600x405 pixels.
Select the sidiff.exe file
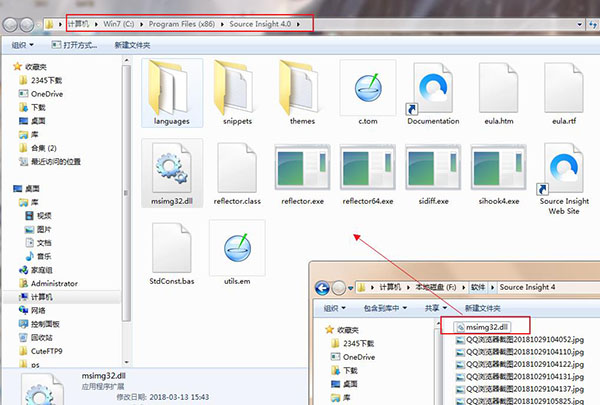coord(433,173)
